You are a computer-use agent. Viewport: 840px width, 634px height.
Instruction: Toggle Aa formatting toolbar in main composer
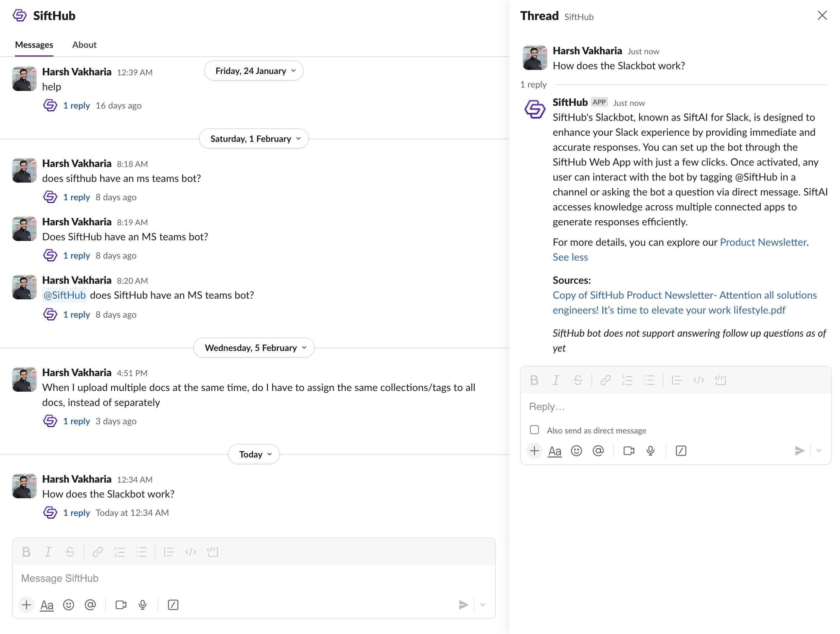[x=47, y=605]
